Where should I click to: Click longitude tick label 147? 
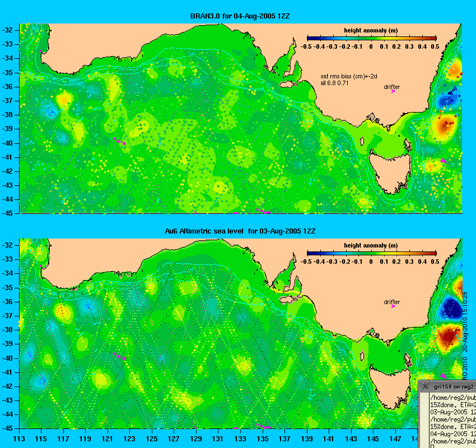395,439
